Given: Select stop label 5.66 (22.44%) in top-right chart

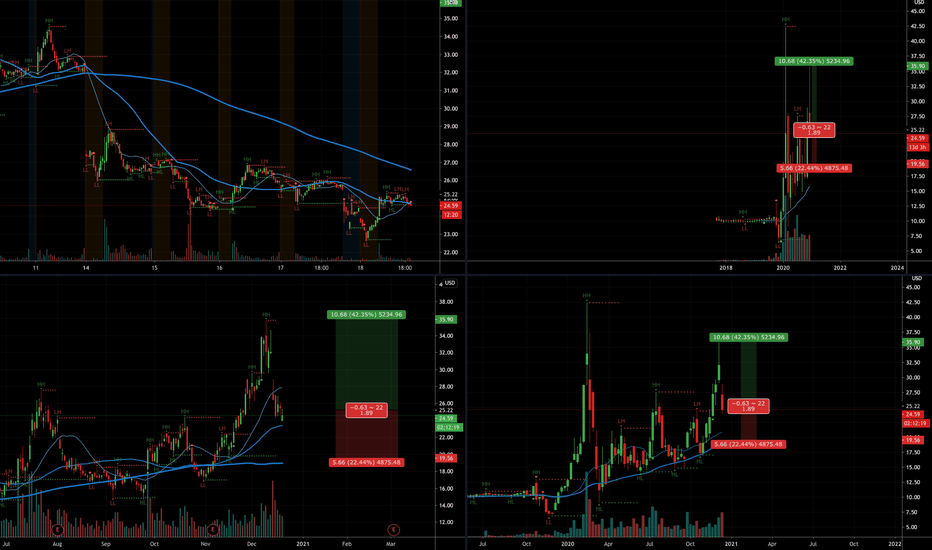Looking at the screenshot, I should [814, 168].
